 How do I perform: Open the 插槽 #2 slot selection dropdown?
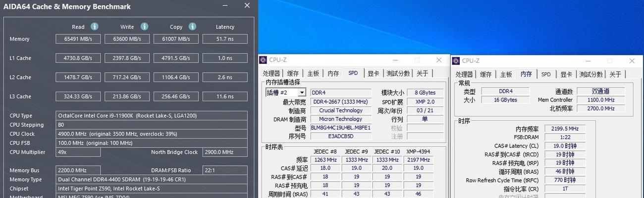[302, 93]
